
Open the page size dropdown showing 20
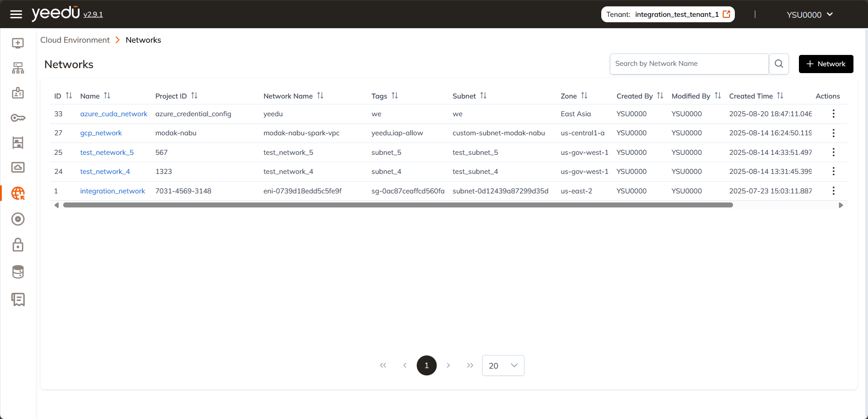click(503, 365)
